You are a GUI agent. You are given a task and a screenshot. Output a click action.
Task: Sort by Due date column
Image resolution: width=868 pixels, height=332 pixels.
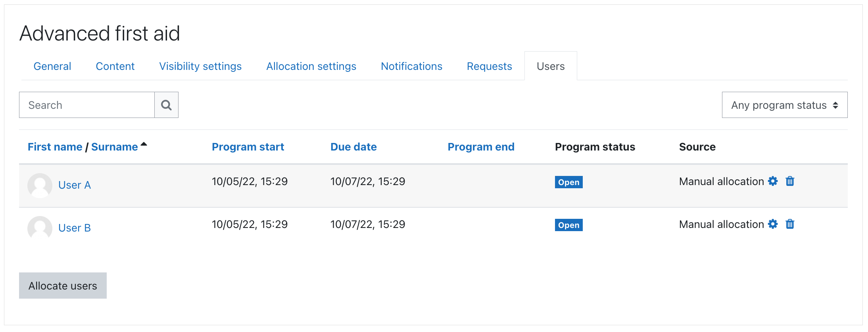(x=353, y=147)
